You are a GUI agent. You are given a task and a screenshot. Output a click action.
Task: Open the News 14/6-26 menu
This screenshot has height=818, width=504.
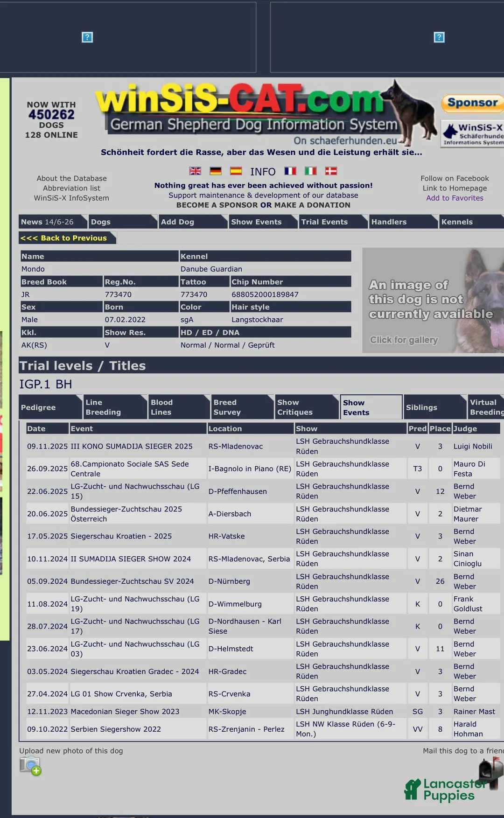click(53, 222)
